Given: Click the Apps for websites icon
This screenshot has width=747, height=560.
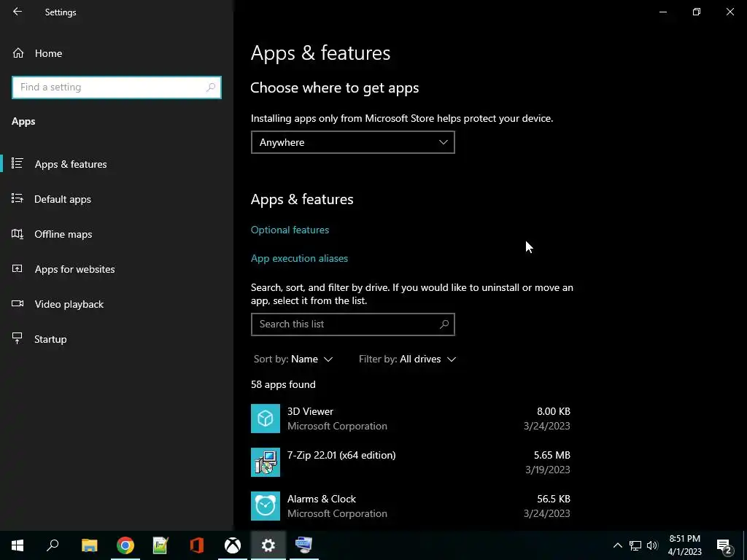Looking at the screenshot, I should click(18, 268).
